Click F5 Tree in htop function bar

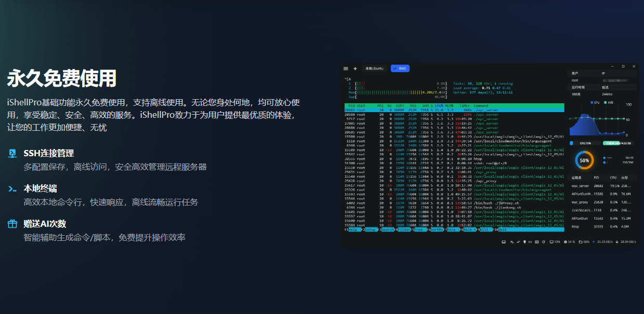pyautogui.click(x=419, y=229)
